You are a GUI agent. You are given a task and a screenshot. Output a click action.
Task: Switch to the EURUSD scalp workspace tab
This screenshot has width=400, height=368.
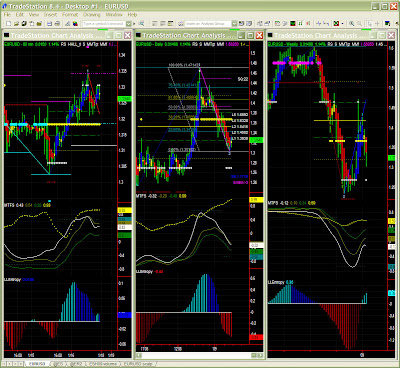point(138,364)
